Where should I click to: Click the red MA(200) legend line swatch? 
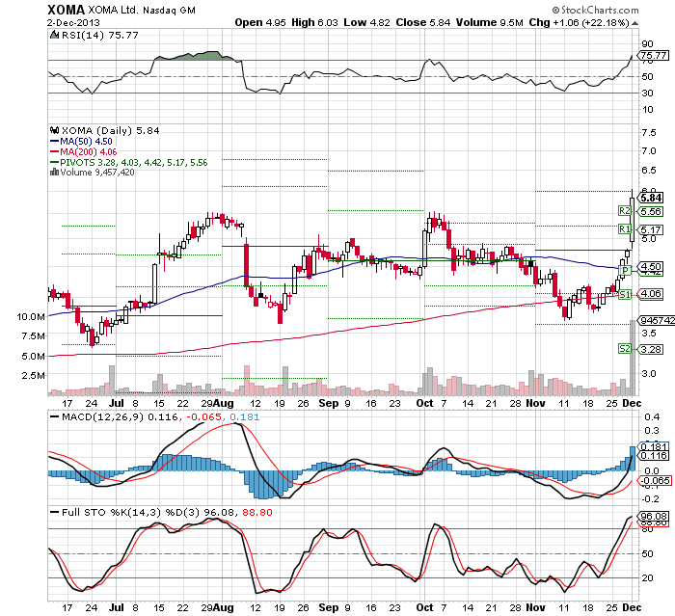coord(54,151)
